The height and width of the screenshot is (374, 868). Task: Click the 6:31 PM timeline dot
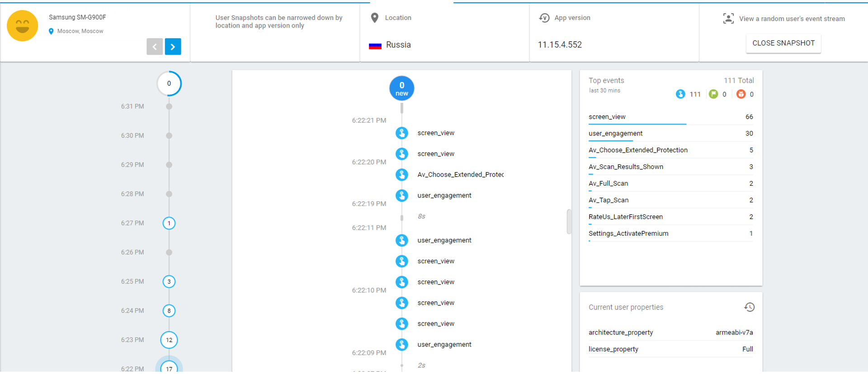[x=169, y=107]
